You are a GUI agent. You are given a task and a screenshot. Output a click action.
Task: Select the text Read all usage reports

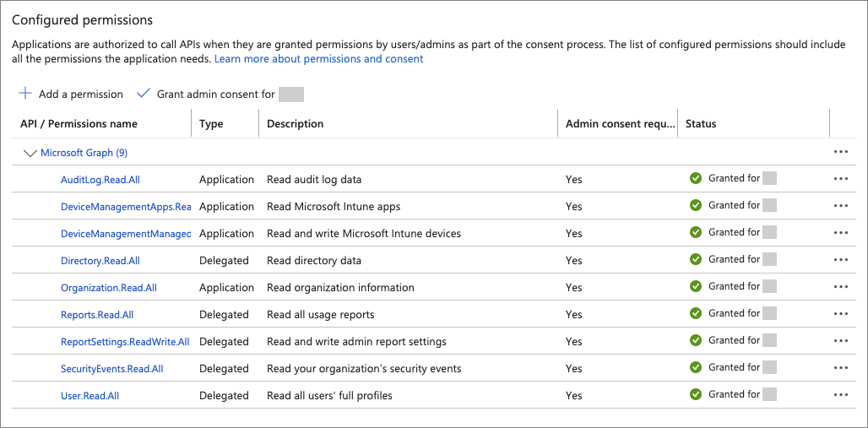click(x=321, y=315)
